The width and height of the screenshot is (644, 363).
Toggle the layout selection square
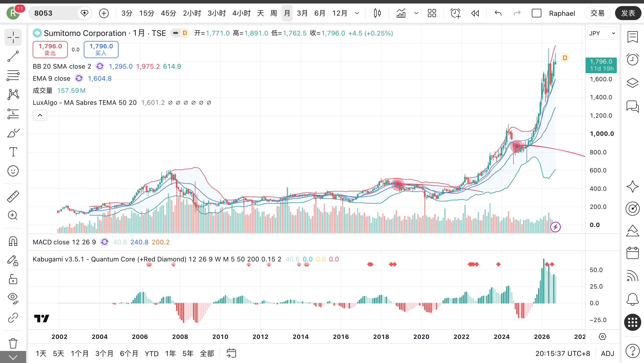point(536,13)
